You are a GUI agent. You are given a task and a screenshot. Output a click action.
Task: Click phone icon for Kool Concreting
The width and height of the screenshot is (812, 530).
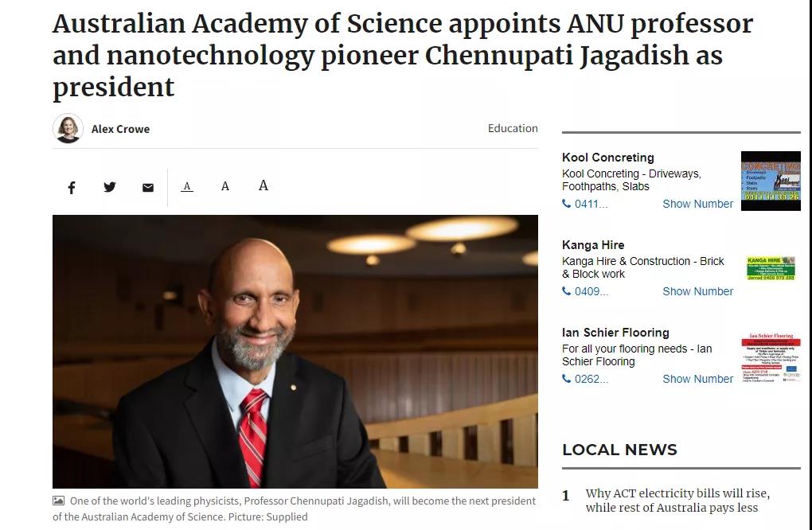(x=567, y=204)
